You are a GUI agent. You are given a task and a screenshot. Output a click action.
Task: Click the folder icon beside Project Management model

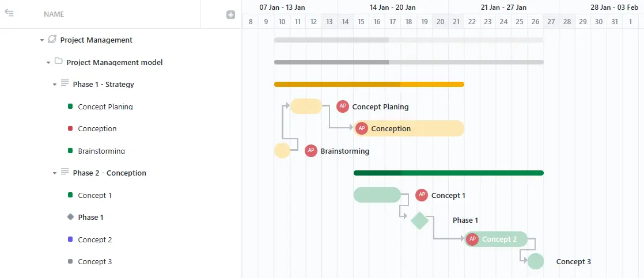[x=59, y=61]
